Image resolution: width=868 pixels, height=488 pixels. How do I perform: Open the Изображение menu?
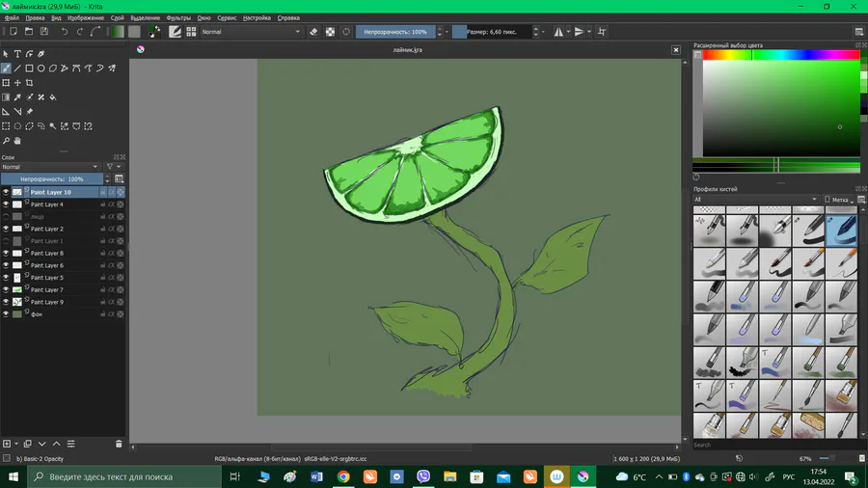(85, 17)
